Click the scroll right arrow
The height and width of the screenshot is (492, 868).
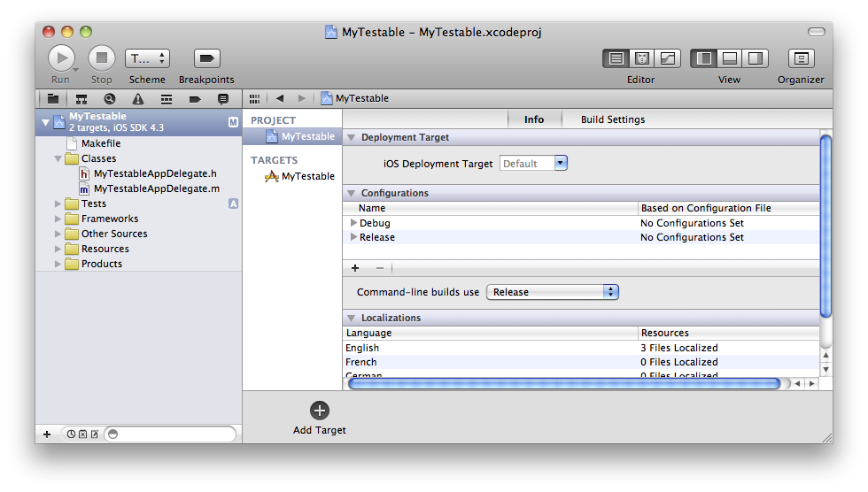[811, 384]
